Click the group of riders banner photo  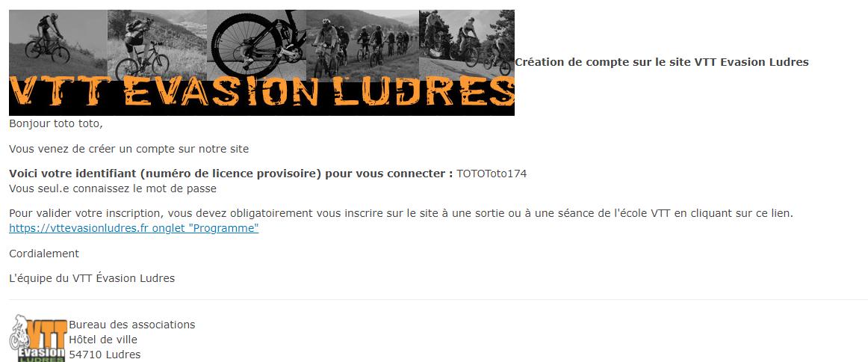click(362, 44)
